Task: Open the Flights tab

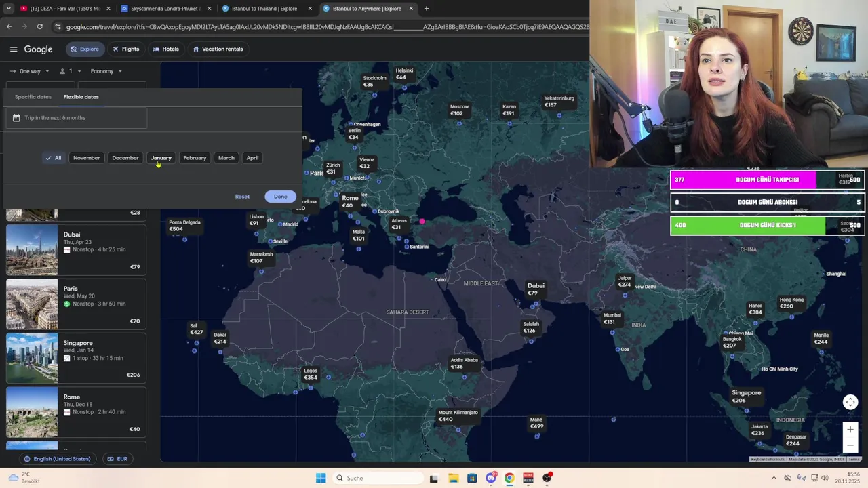Action: point(125,49)
